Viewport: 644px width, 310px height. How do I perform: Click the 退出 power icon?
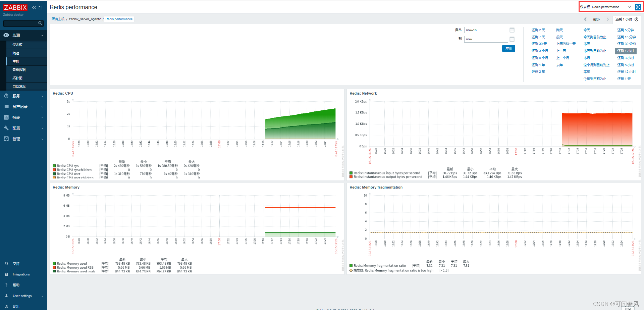pyautogui.click(x=6, y=307)
